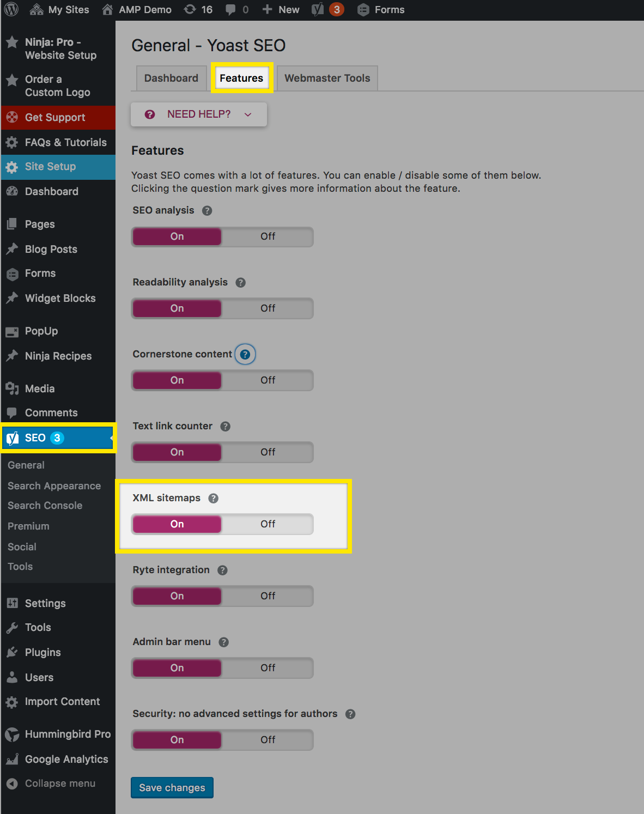Switch to Webmaster Tools tab
The height and width of the screenshot is (814, 644).
click(327, 78)
